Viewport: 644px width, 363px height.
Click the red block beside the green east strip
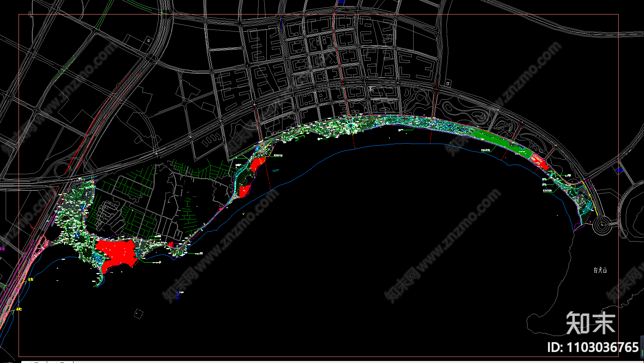(539, 161)
